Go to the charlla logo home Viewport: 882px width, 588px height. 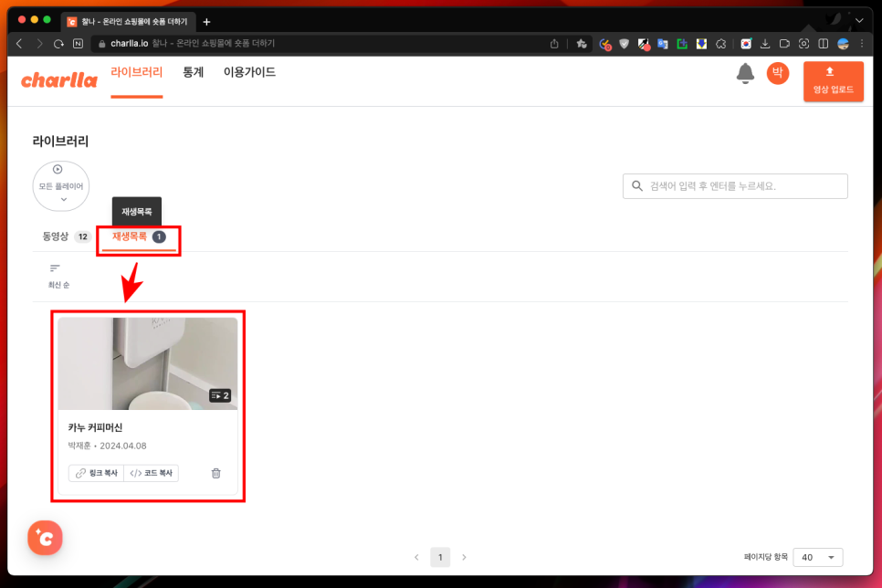59,80
